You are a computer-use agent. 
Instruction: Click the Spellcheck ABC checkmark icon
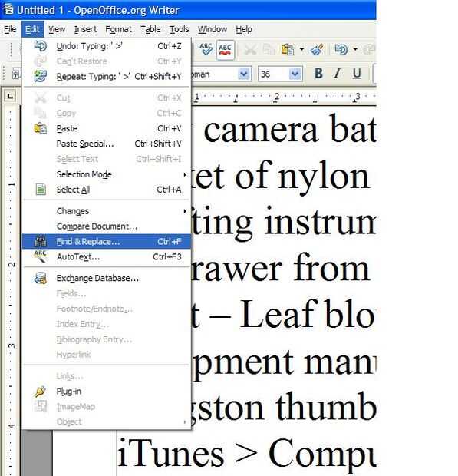tap(206, 49)
